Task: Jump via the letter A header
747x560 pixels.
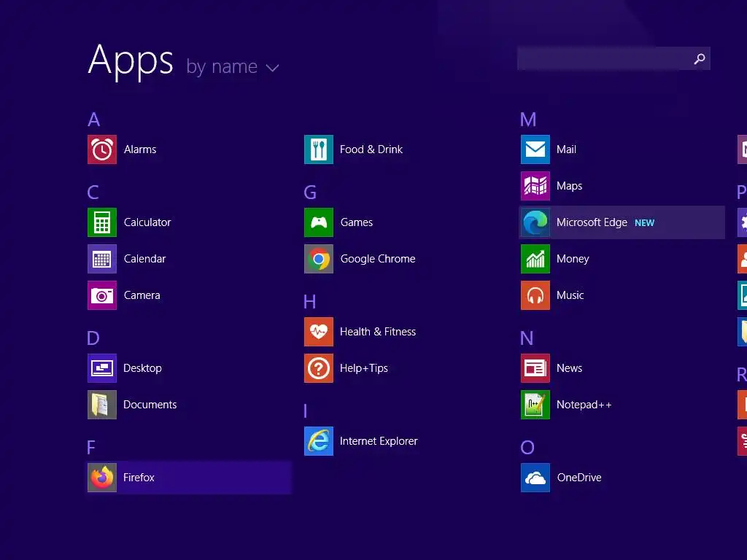Action: (94, 120)
